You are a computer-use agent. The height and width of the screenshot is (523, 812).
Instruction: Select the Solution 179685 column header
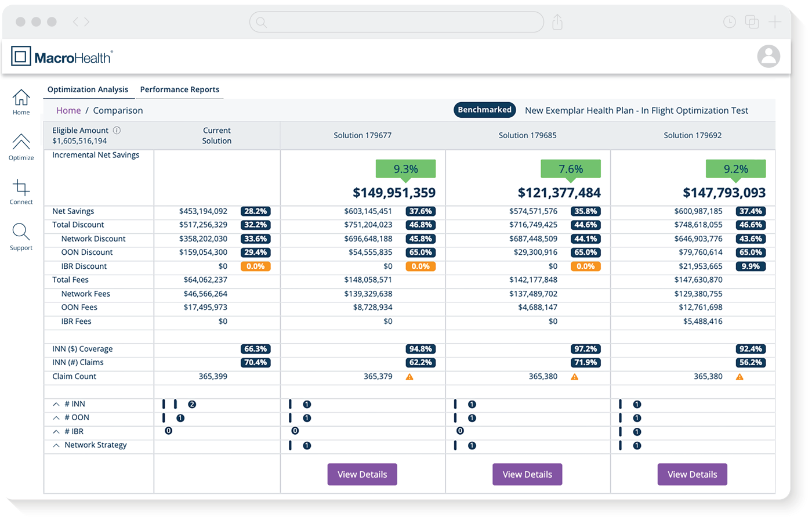pos(528,135)
